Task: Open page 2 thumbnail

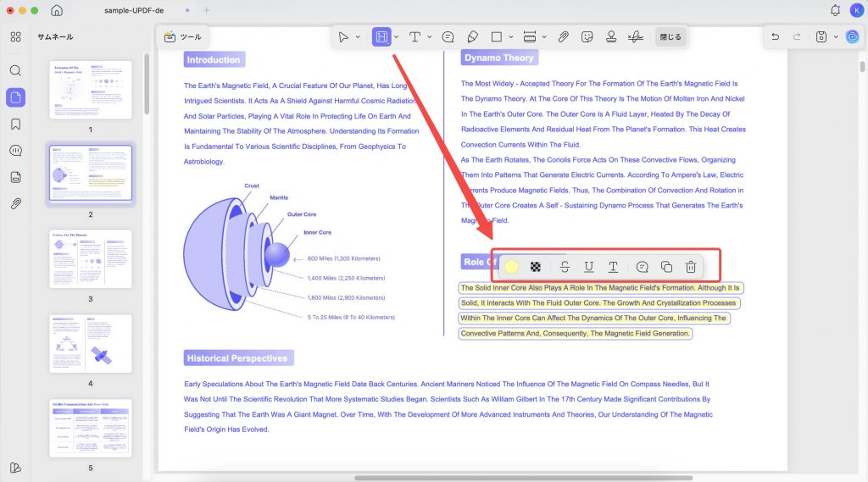Action: (x=91, y=173)
